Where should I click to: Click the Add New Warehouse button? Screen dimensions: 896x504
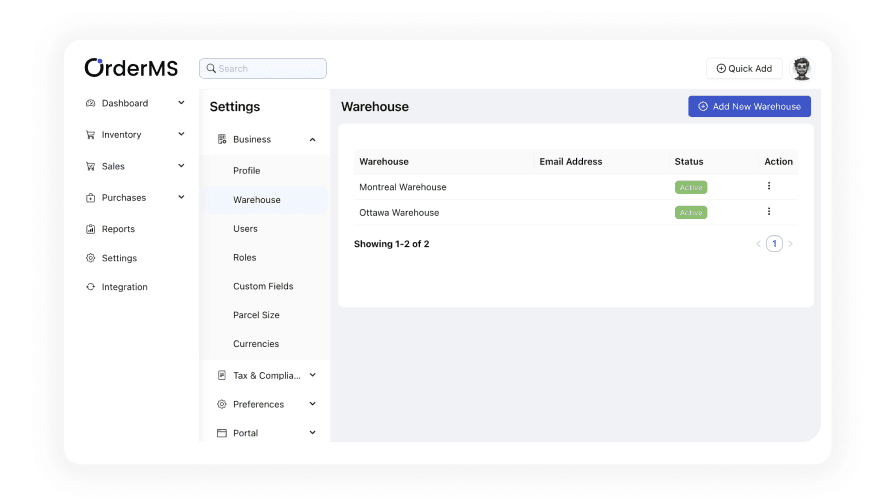pos(749,106)
